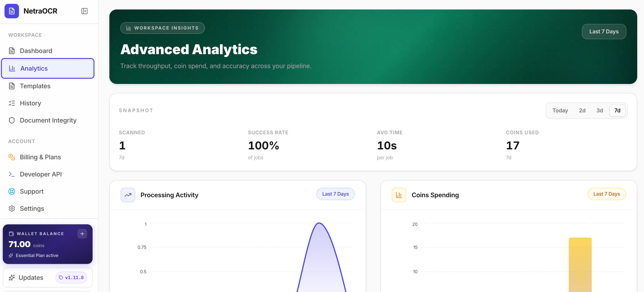
Task: Collapse the sidebar with the panel icon
Action: point(85,11)
